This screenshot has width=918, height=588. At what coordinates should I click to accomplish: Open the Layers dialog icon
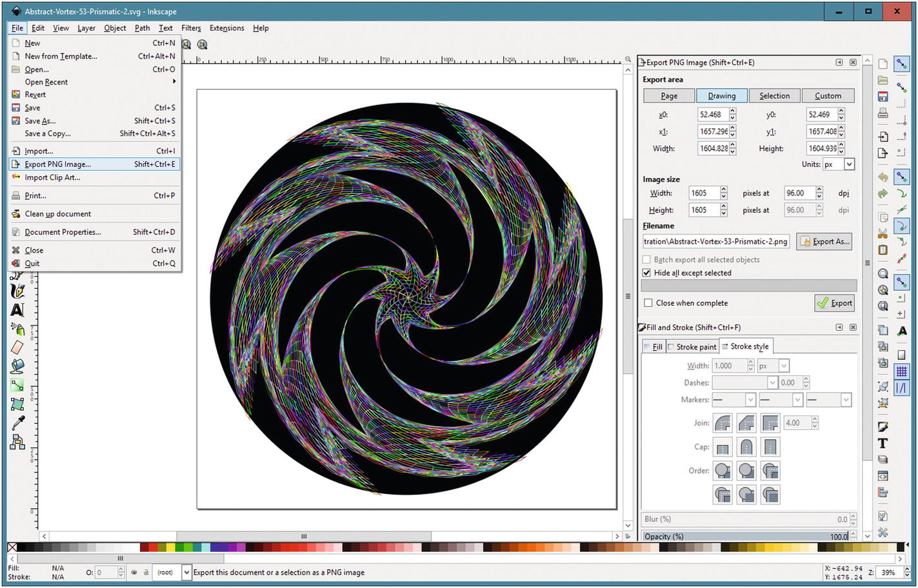pyautogui.click(x=883, y=460)
